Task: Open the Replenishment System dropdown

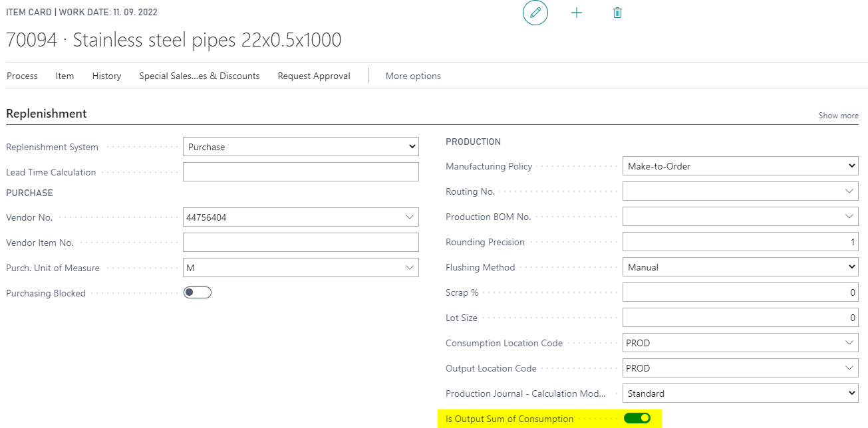Action: click(301, 147)
